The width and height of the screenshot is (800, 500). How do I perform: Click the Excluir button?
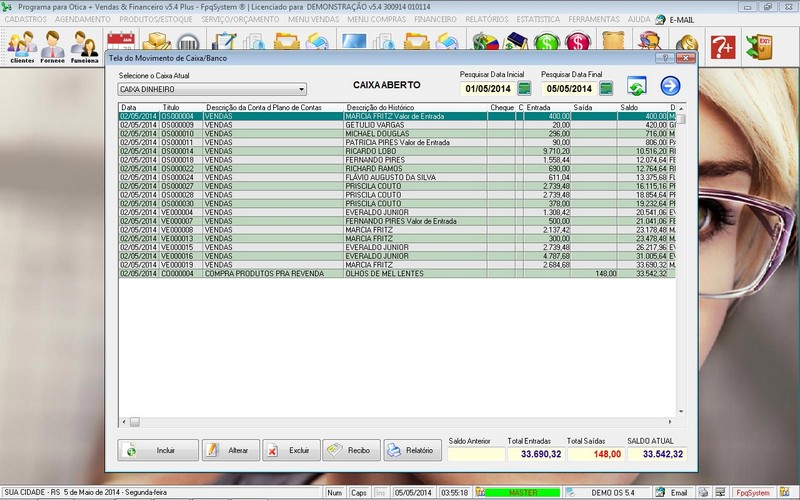[289, 451]
